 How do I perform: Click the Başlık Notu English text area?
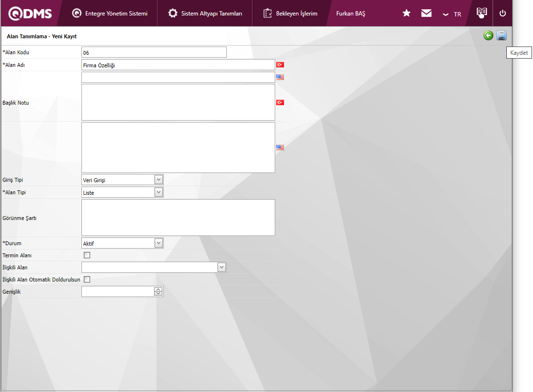pyautogui.click(x=178, y=148)
